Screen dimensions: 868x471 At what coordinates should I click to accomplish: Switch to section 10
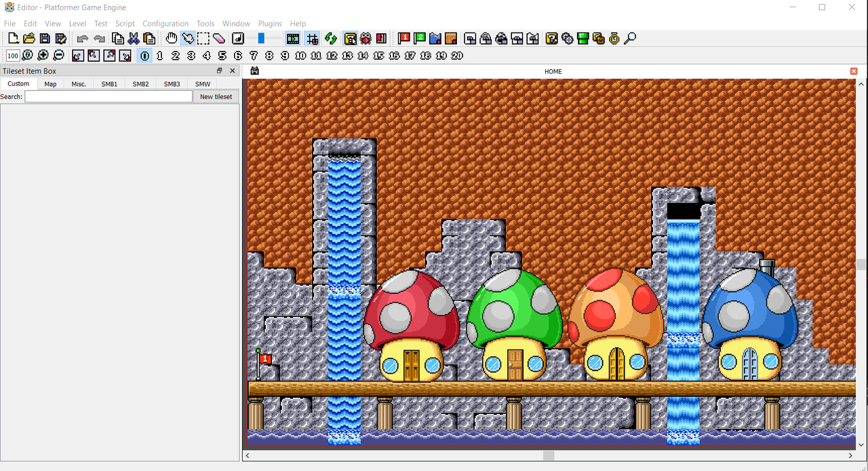[300, 56]
